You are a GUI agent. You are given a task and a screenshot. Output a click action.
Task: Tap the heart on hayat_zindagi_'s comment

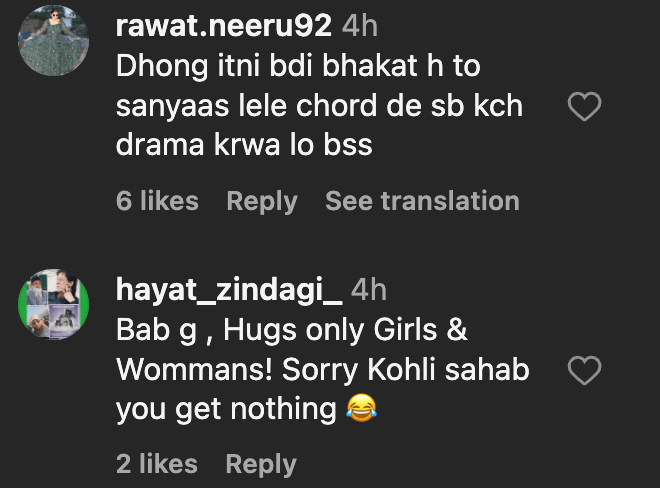tap(584, 371)
